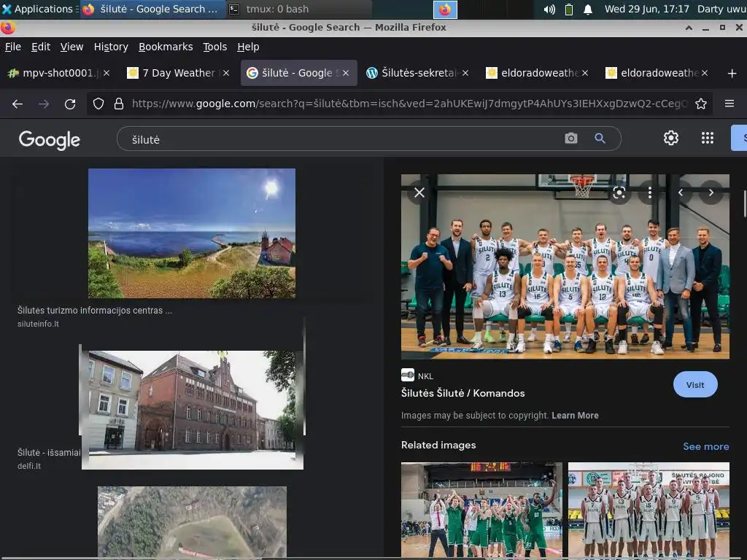The height and width of the screenshot is (560, 747).
Task: Switch to the mpv-shot0001 tab
Action: click(x=59, y=73)
